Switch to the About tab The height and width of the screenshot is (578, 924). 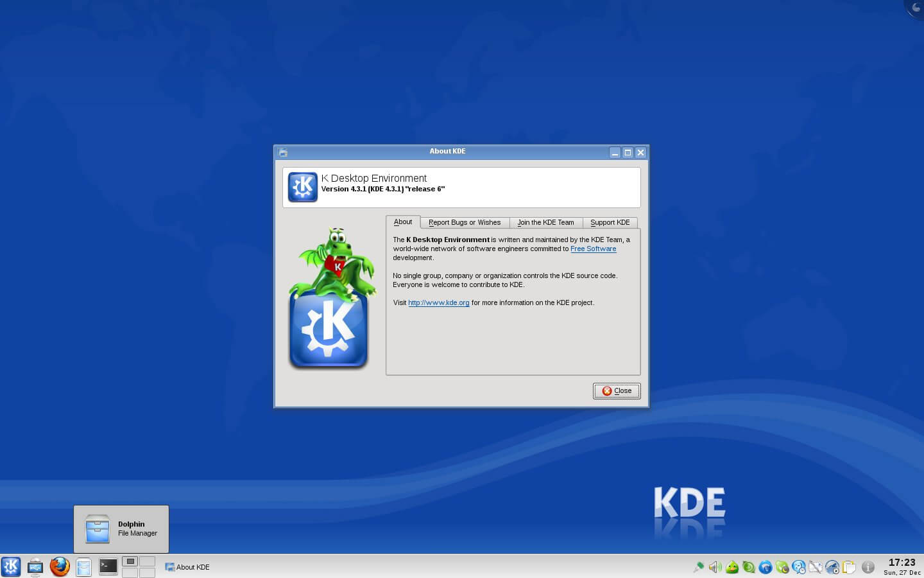pyautogui.click(x=403, y=222)
